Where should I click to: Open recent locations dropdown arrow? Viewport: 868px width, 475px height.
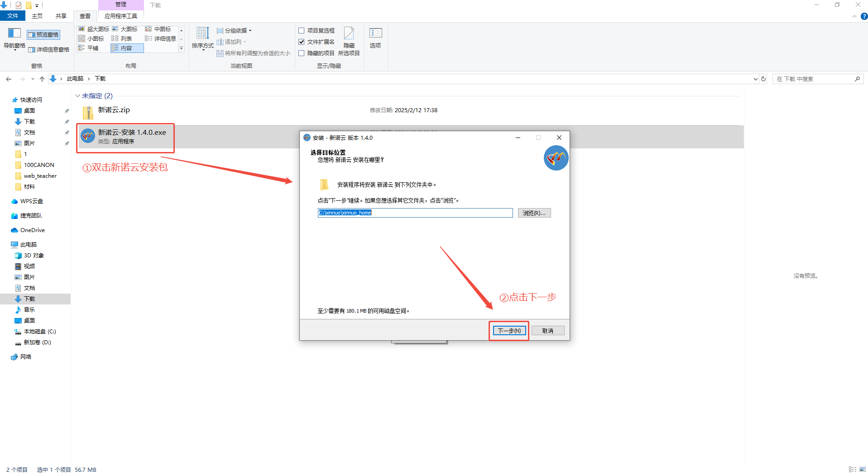click(33, 79)
